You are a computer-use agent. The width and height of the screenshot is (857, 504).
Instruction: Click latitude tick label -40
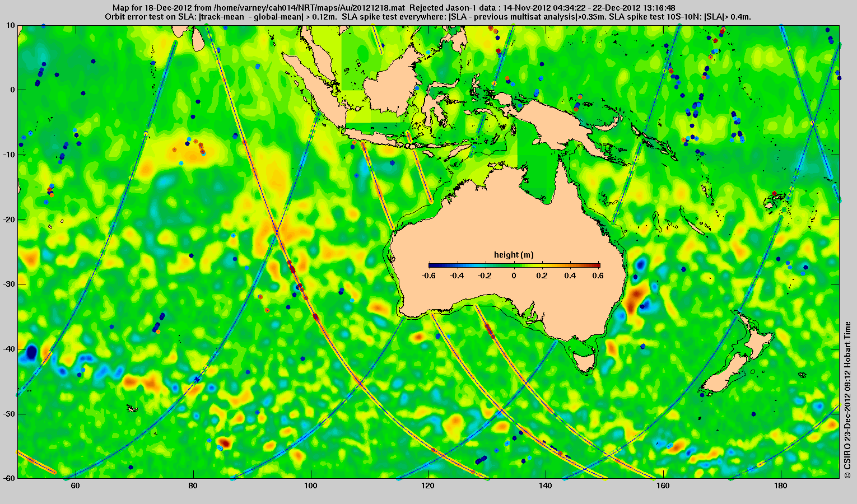click(x=10, y=349)
